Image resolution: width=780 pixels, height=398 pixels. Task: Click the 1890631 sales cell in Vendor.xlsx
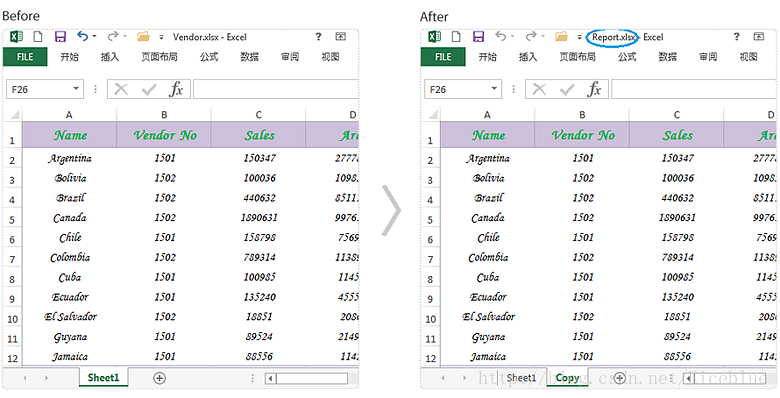(259, 218)
